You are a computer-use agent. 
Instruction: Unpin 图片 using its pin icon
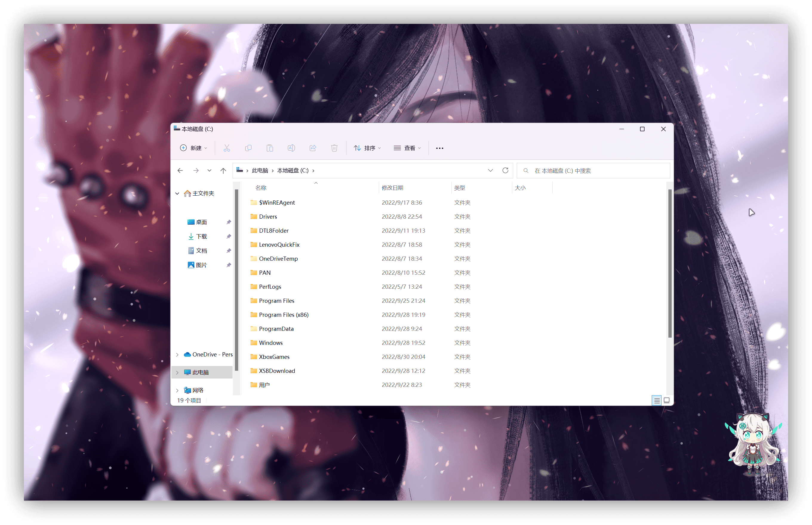tap(229, 265)
